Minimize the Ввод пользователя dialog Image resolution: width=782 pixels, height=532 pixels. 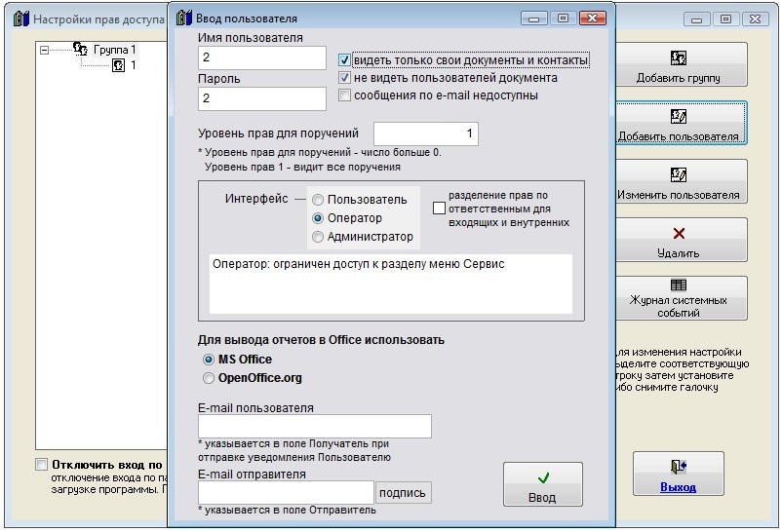click(x=534, y=19)
